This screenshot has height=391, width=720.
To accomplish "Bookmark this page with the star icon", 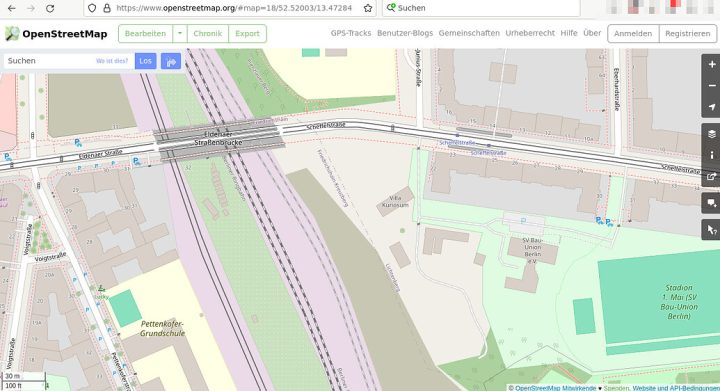I will click(368, 8).
